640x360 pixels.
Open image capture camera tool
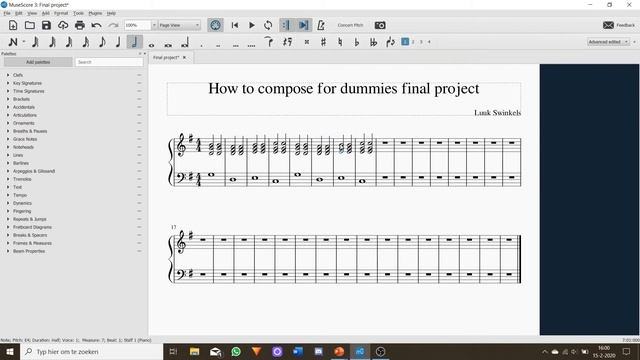(380, 25)
